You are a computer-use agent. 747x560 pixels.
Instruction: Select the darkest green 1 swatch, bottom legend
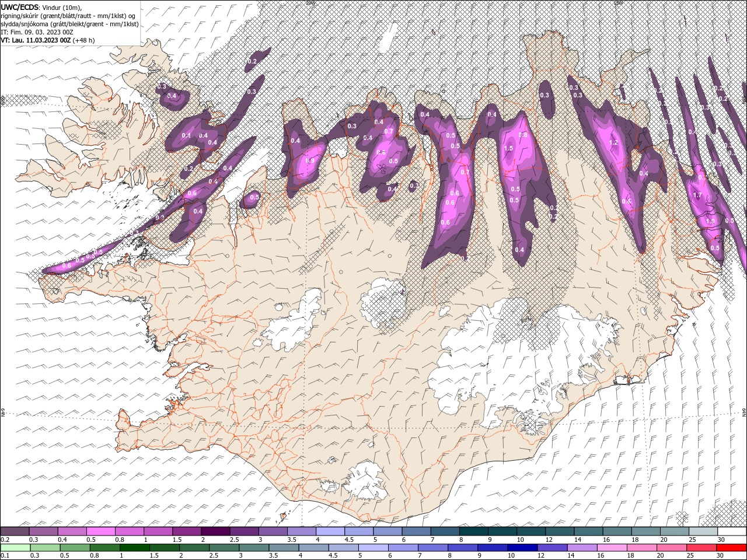coord(134,548)
